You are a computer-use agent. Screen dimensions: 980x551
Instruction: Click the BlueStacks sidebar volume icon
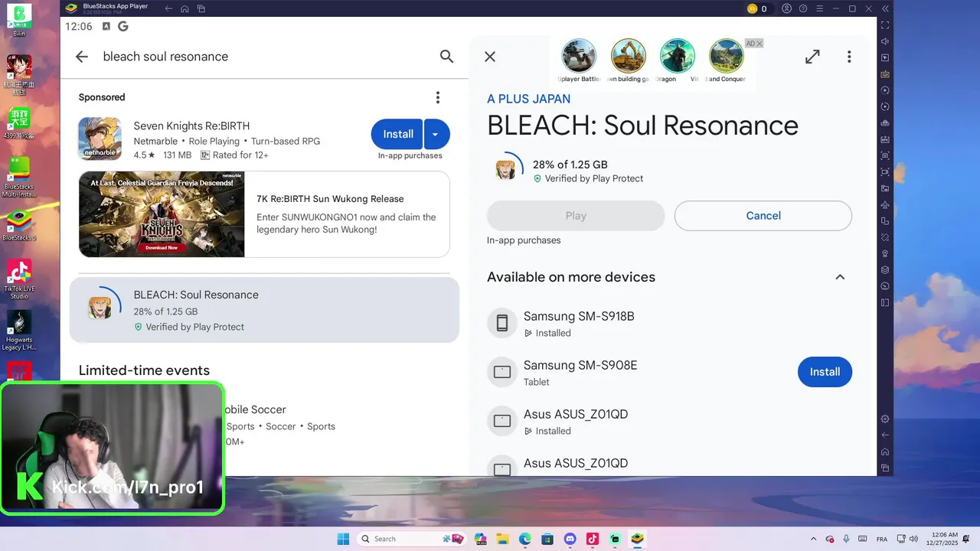click(x=885, y=41)
